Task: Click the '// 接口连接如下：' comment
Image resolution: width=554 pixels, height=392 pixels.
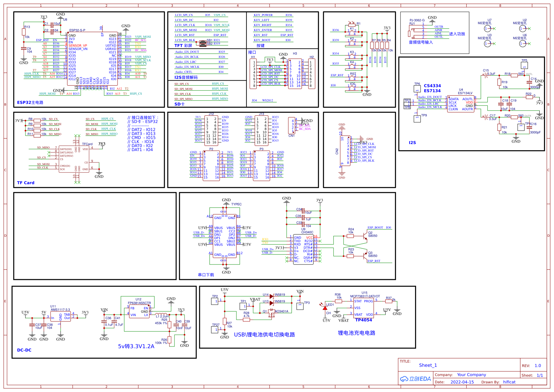Action: coord(143,118)
